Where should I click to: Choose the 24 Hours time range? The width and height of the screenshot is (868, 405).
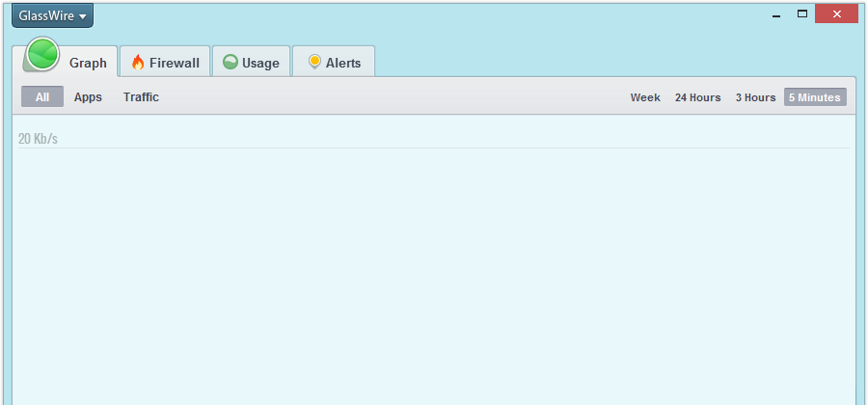tap(697, 97)
